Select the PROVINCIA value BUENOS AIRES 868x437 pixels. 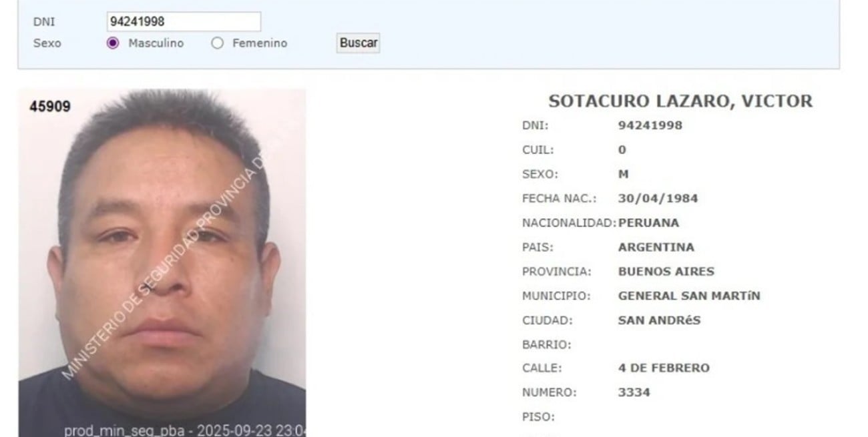(666, 272)
